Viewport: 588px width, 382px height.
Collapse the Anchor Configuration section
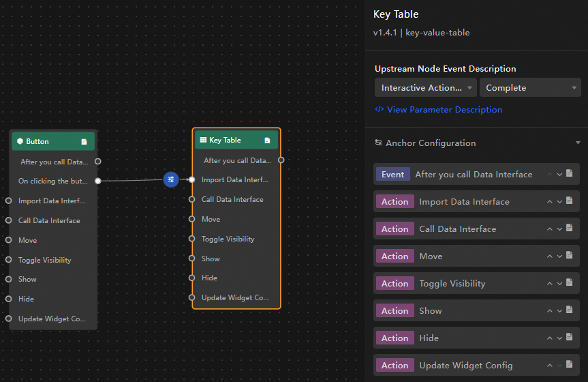[578, 143]
